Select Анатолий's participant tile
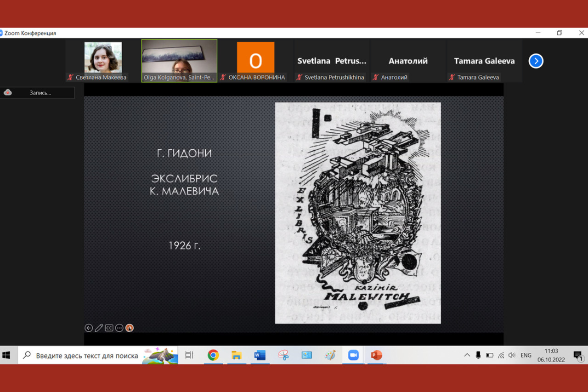588x392 pixels. [408, 61]
